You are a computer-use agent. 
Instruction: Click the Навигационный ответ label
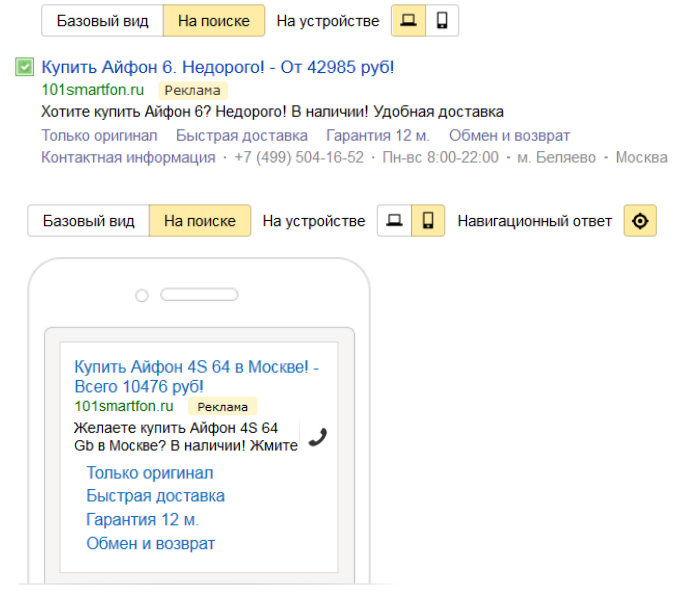[534, 221]
